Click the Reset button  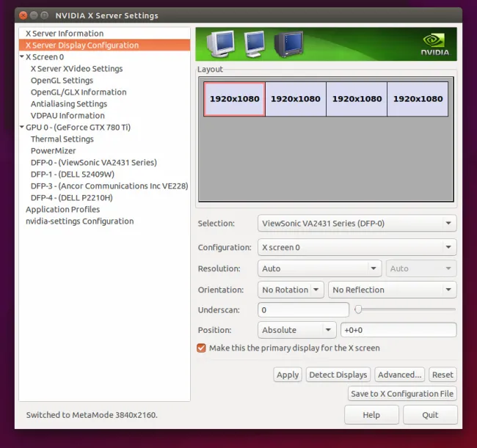(443, 375)
